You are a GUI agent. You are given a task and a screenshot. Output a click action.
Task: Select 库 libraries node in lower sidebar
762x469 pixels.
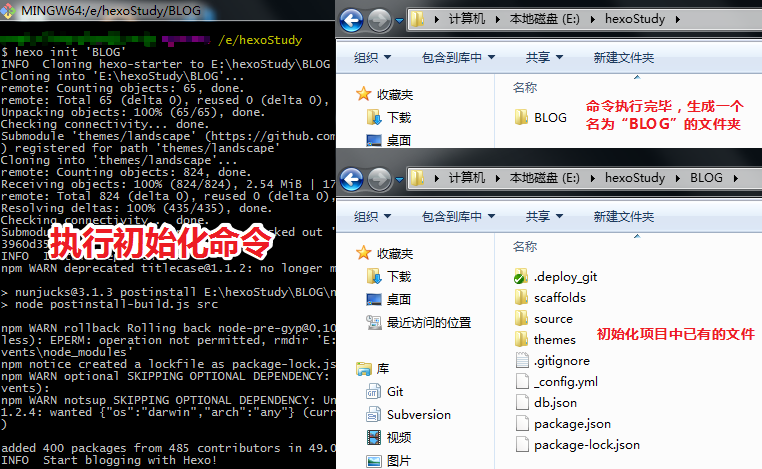[x=373, y=368]
